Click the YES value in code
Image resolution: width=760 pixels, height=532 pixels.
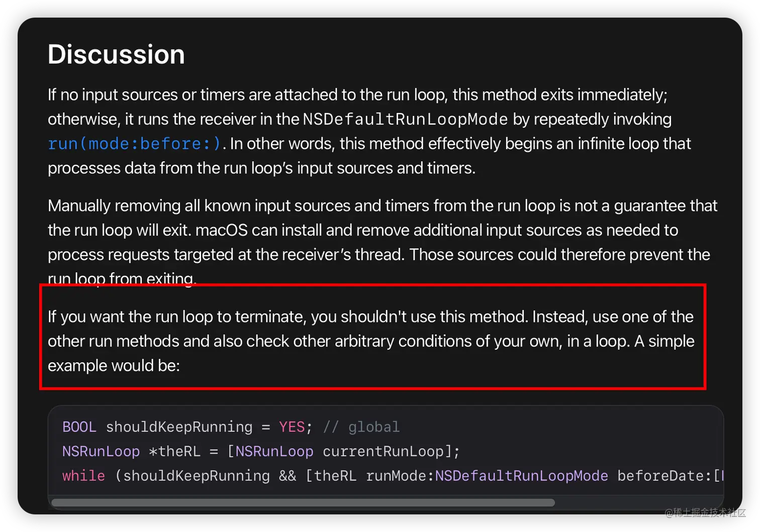pos(292,427)
